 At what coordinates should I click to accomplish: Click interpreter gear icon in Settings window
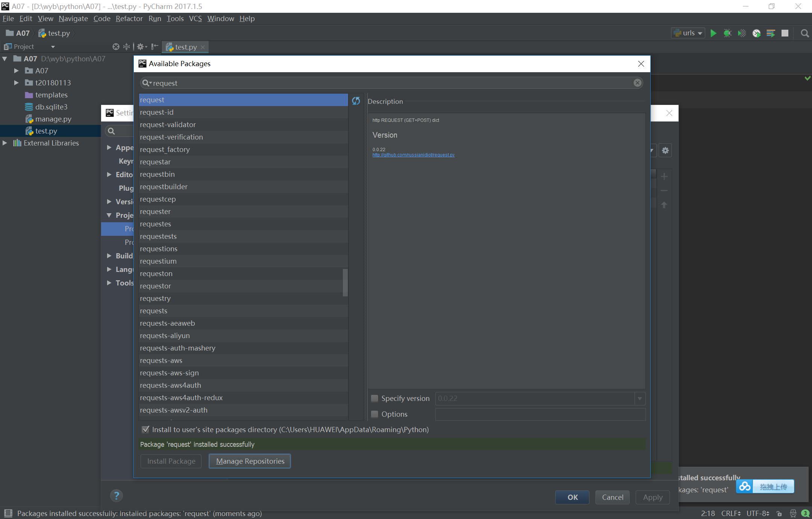click(665, 150)
